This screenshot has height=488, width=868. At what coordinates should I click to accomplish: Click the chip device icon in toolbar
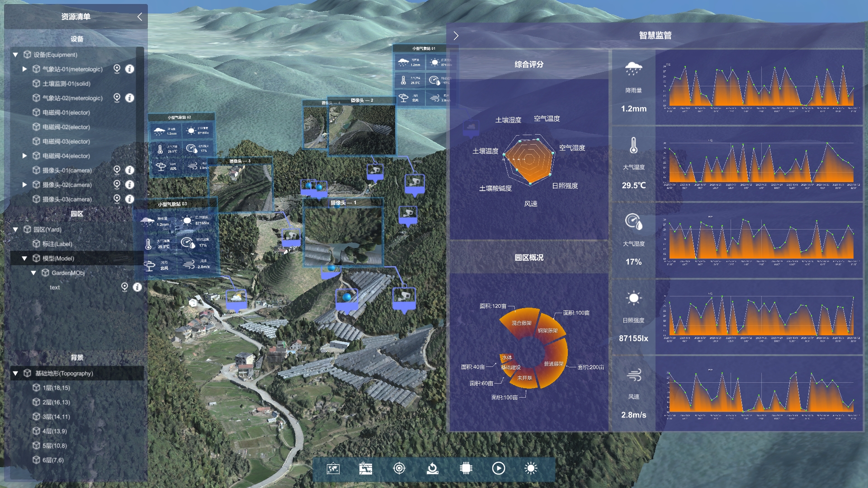click(x=466, y=469)
